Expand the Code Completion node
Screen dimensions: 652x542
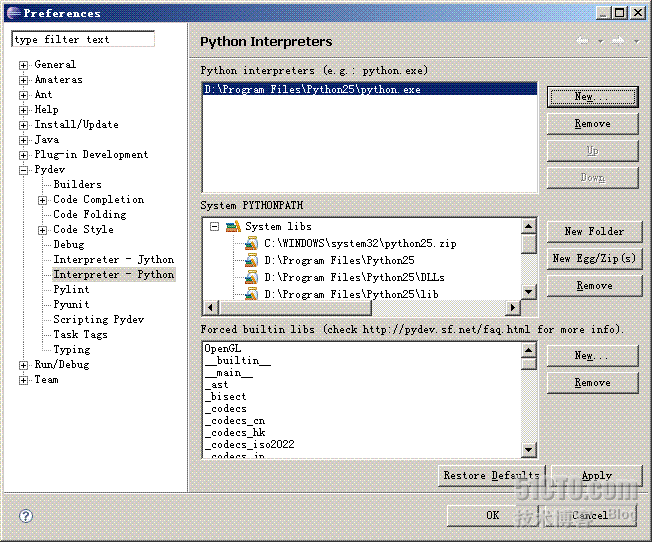tap(42, 200)
